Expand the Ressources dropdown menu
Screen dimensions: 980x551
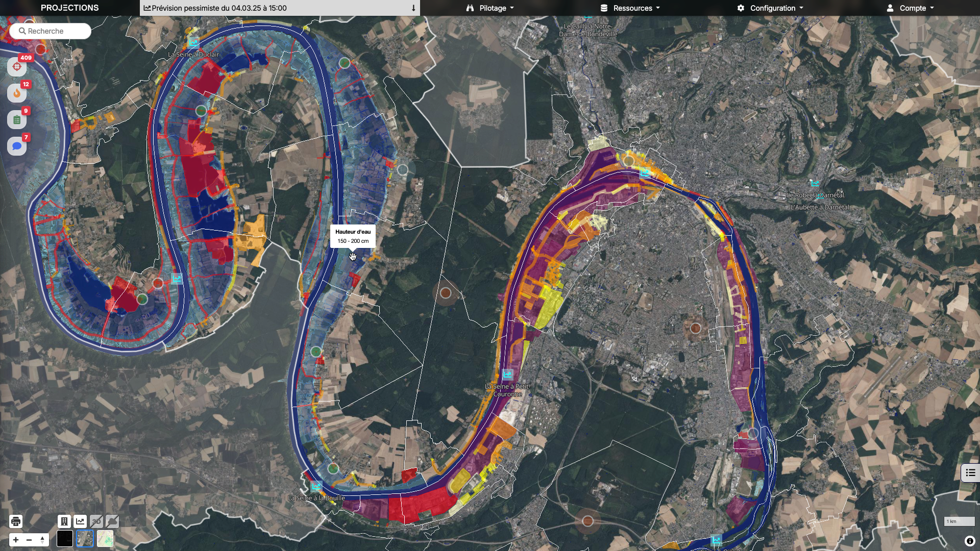(x=630, y=8)
